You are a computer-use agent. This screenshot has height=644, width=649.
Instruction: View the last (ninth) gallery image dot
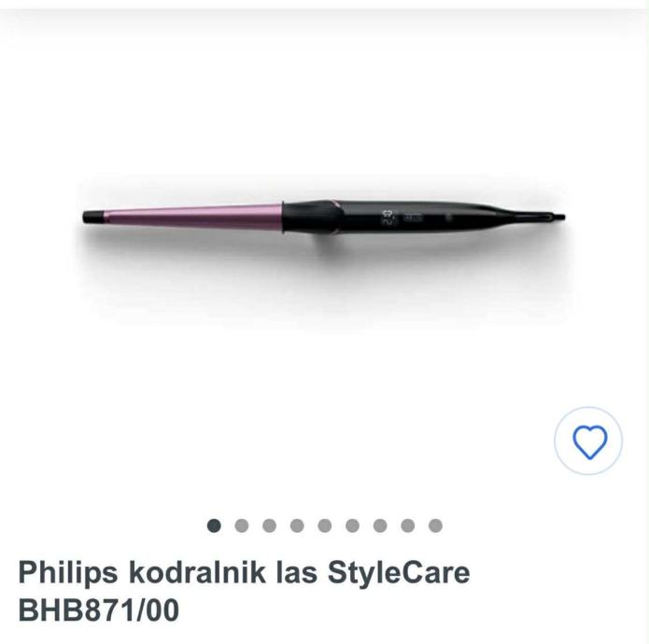pos(435,525)
